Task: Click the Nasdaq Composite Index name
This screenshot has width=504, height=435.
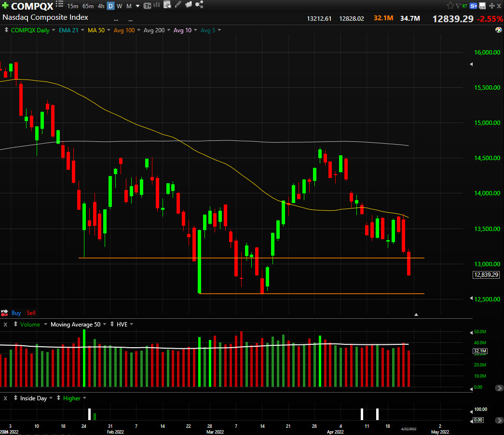Action: (x=45, y=17)
